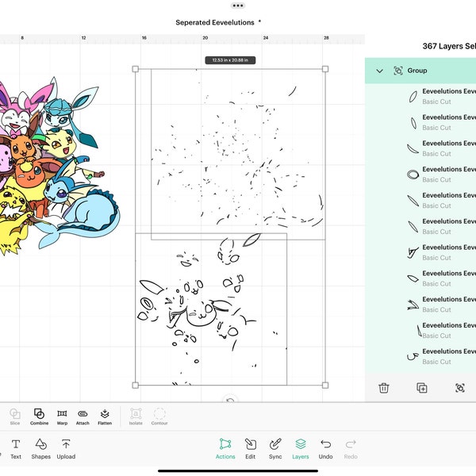This screenshot has height=476, width=476.
Task: Add Text to the canvas
Action: pos(16,449)
